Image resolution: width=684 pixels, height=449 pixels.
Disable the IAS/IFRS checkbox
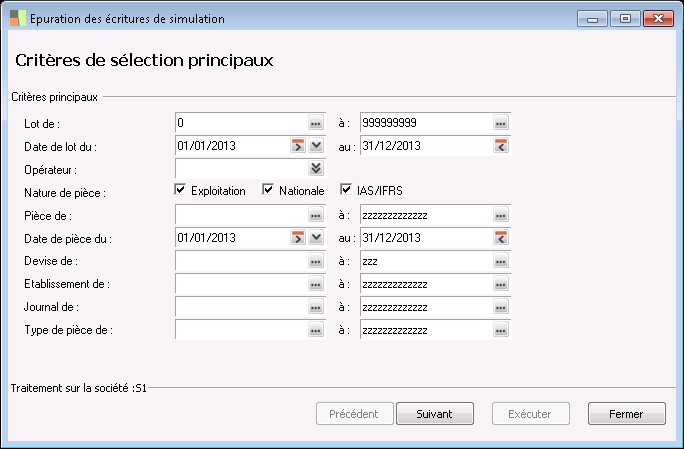pos(347,190)
